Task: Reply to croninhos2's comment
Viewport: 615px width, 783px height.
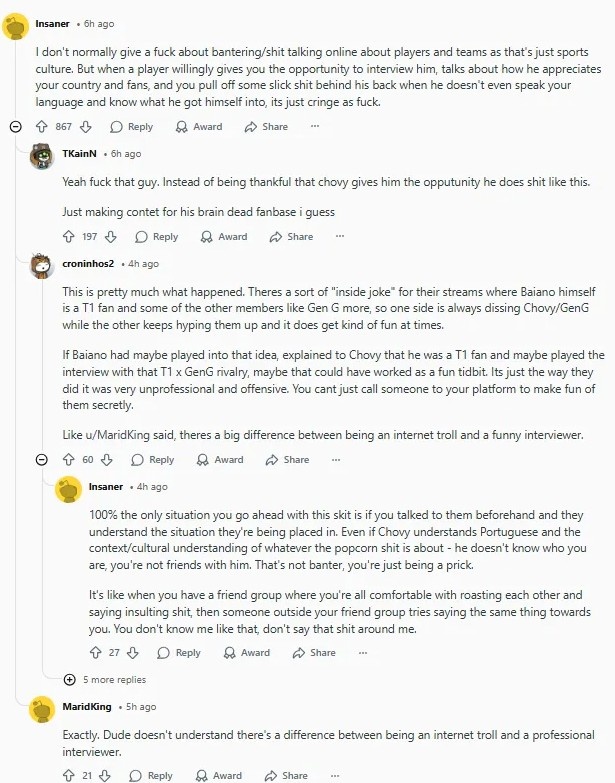Action: point(153,460)
